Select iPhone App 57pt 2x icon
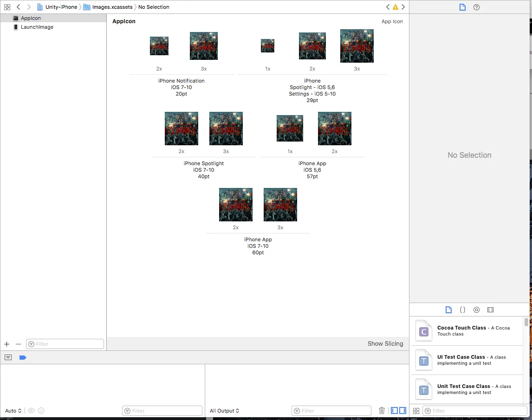Image resolution: width=532 pixels, height=420 pixels. coord(335,129)
